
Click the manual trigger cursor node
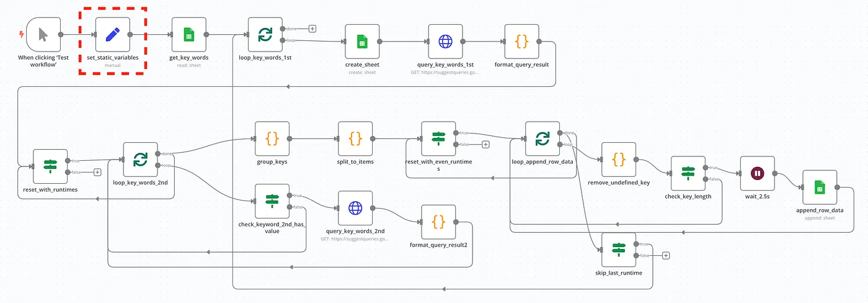tap(43, 35)
